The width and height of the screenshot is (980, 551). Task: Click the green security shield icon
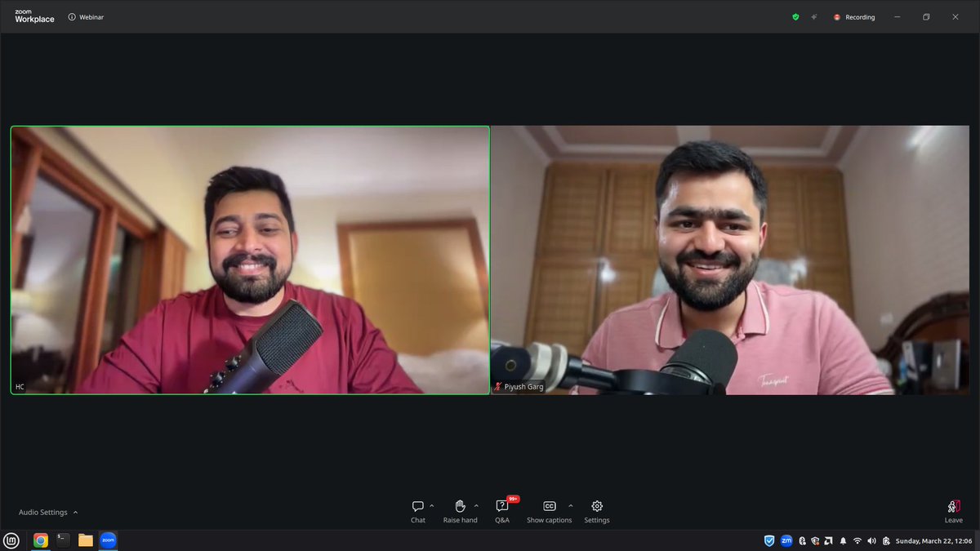coord(795,16)
